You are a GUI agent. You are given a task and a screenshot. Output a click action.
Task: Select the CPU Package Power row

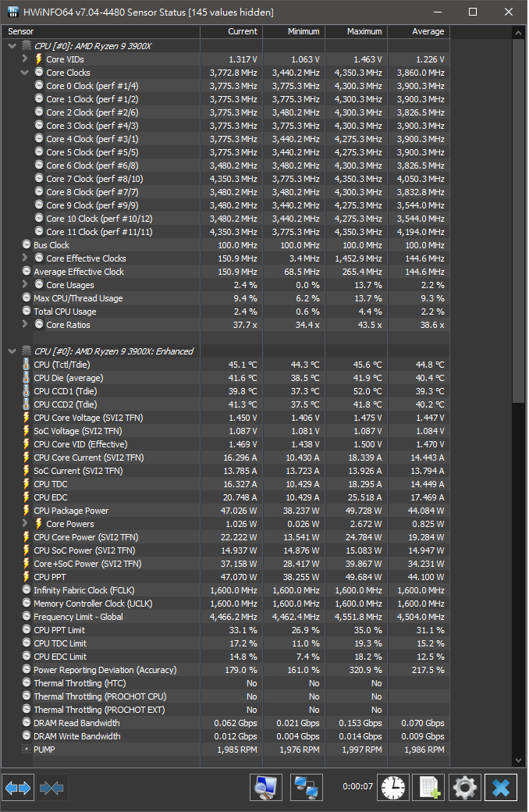pyautogui.click(x=225, y=511)
